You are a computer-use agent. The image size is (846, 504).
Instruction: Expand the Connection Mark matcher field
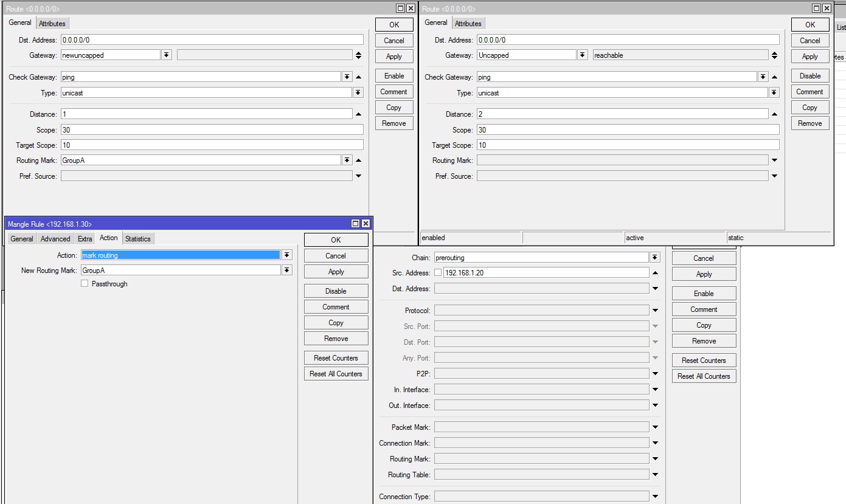pos(655,443)
